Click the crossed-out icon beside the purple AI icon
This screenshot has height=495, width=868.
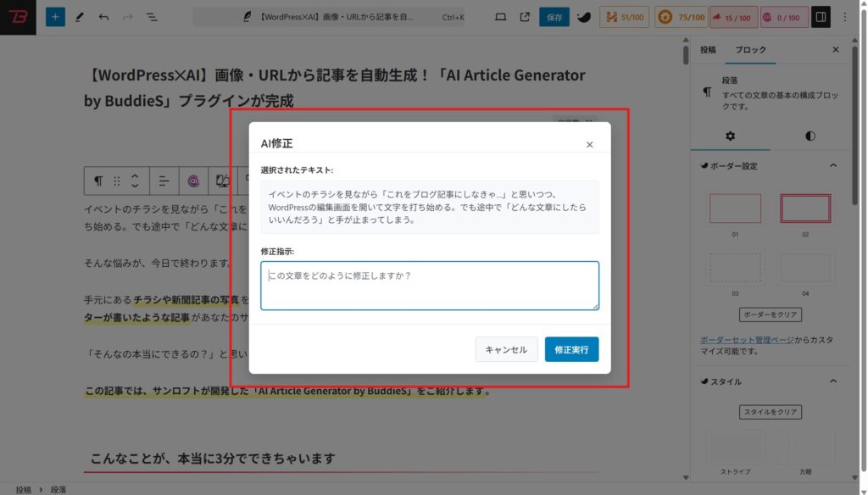(223, 181)
